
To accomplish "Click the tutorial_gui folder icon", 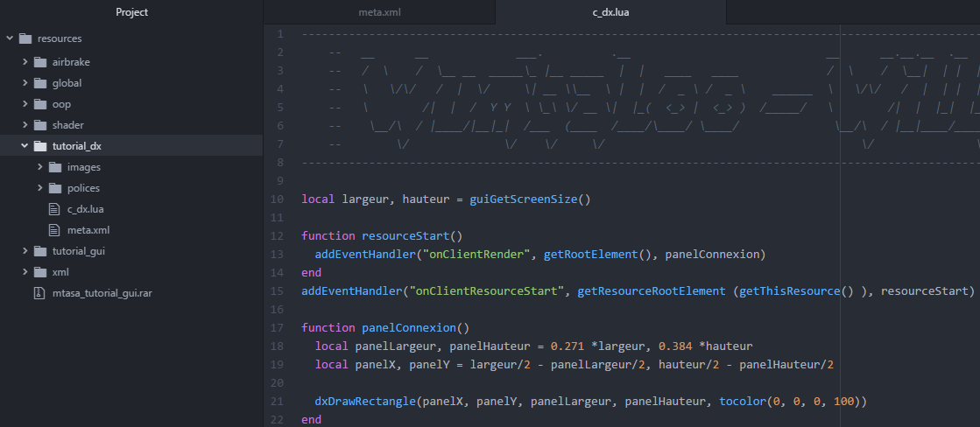I will [40, 251].
